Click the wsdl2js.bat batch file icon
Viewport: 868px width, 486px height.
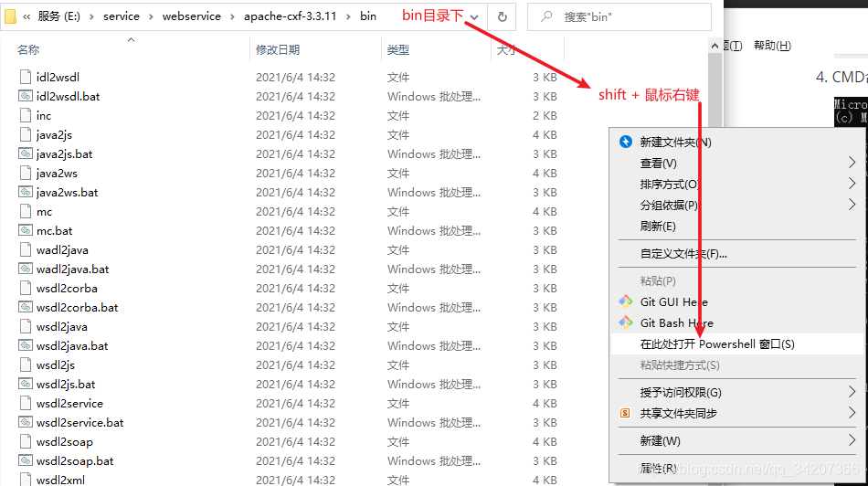(25, 384)
